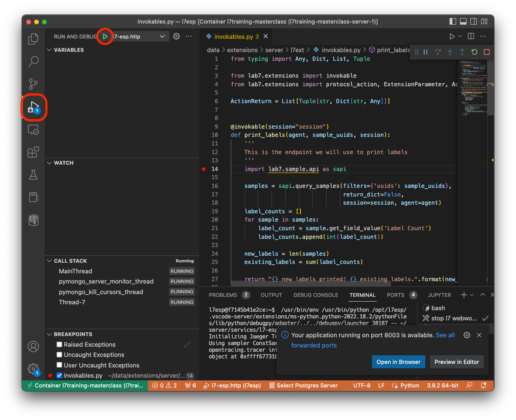Image resolution: width=516 pixels, height=420 pixels.
Task: Disable the invokables.py breakpoint checkbox
Action: [x=59, y=375]
